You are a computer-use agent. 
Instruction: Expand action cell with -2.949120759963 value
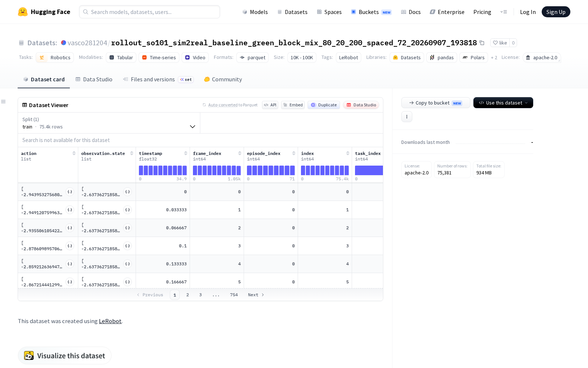[x=70, y=210]
